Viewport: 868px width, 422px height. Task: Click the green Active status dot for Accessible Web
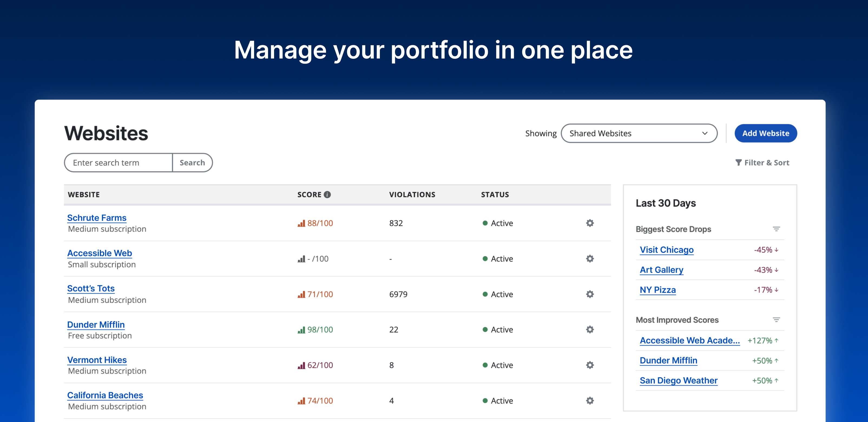[x=485, y=258]
